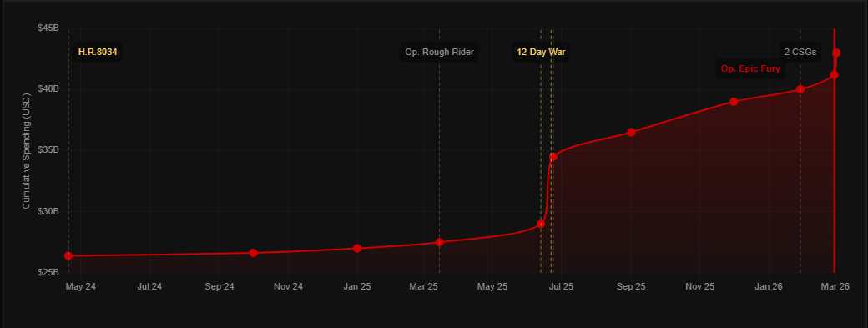Click the 12-Day War annotation label

point(541,53)
